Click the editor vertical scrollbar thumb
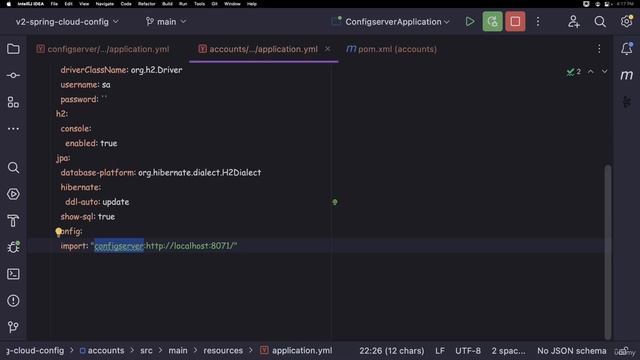This screenshot has height=360, width=640. pos(608,251)
